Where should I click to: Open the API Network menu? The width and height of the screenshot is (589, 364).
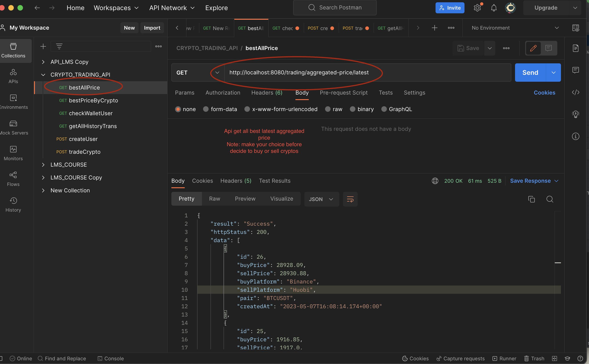[172, 8]
